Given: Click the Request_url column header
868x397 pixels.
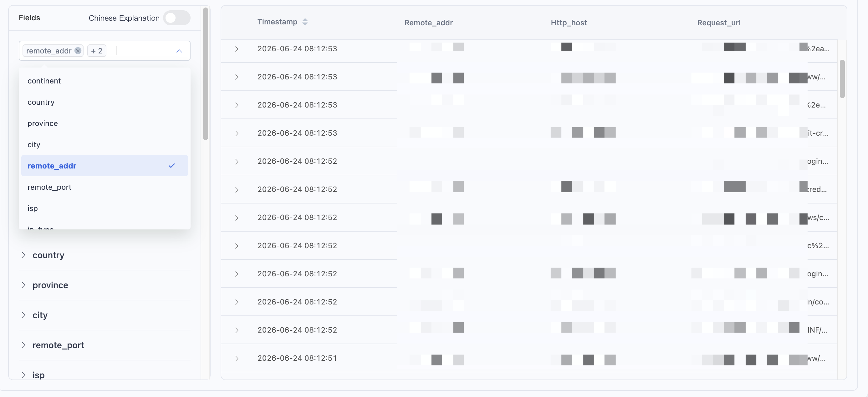Looking at the screenshot, I should [x=719, y=23].
